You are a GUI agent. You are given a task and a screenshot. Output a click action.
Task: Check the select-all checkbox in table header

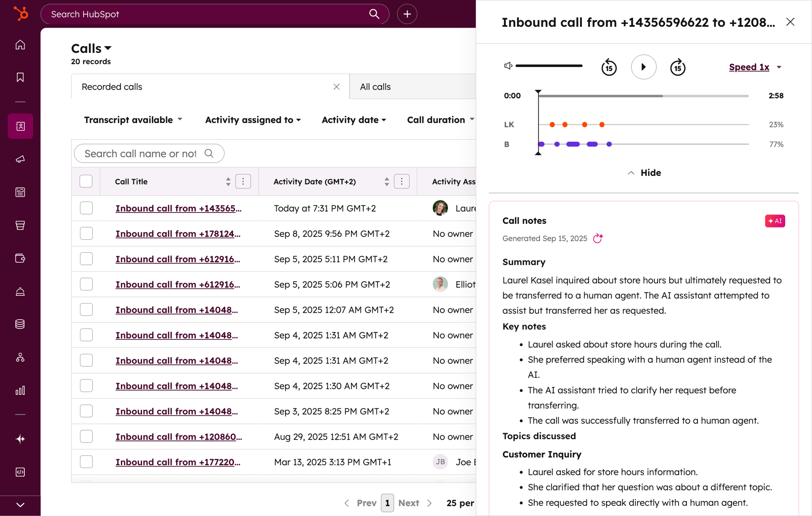86,181
